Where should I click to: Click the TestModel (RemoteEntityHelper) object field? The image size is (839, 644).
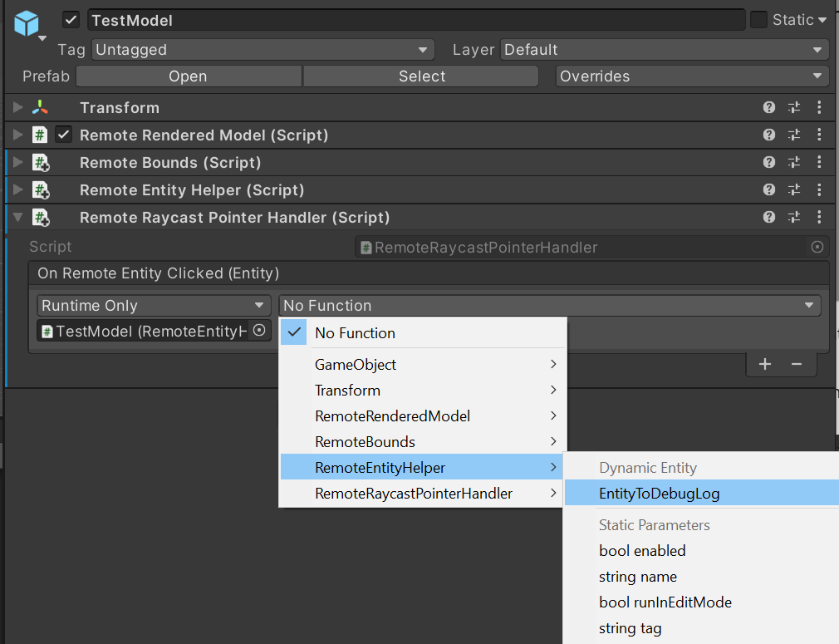coord(155,331)
